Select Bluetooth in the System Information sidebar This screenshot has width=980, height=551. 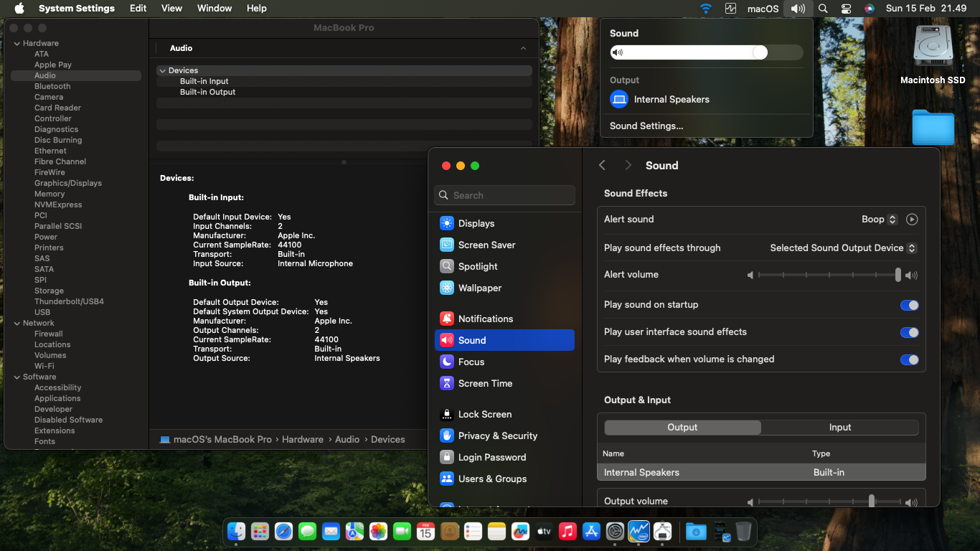click(52, 86)
